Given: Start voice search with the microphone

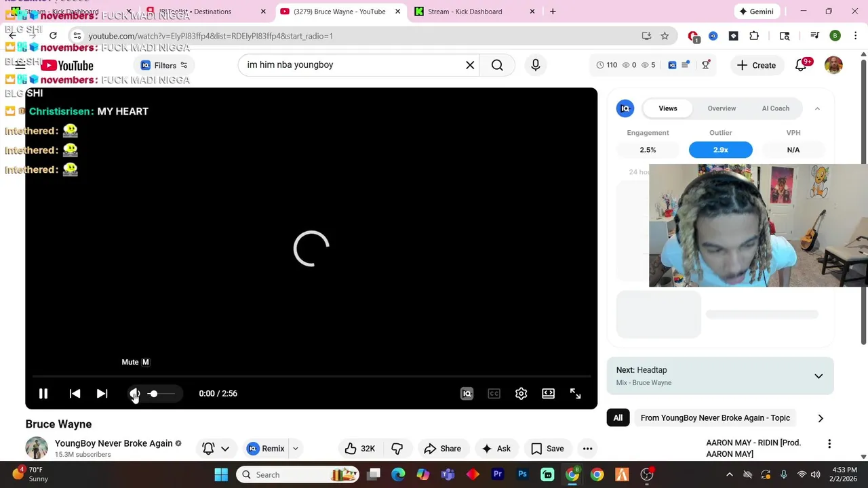Looking at the screenshot, I should coord(536,65).
